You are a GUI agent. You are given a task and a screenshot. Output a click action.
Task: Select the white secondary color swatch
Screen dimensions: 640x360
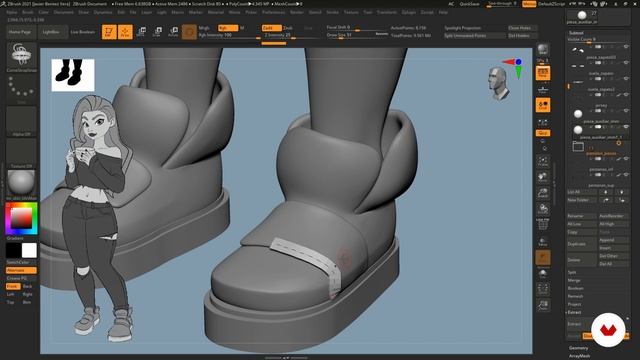[x=29, y=251]
